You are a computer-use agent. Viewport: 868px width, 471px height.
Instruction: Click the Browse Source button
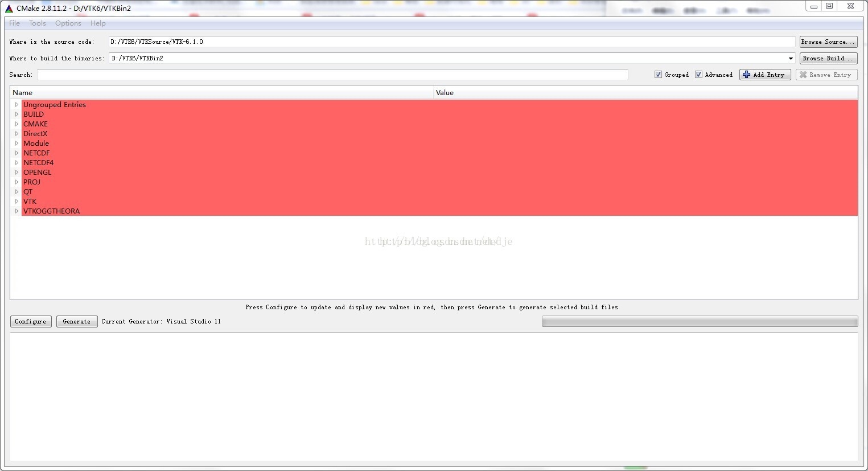pyautogui.click(x=828, y=42)
